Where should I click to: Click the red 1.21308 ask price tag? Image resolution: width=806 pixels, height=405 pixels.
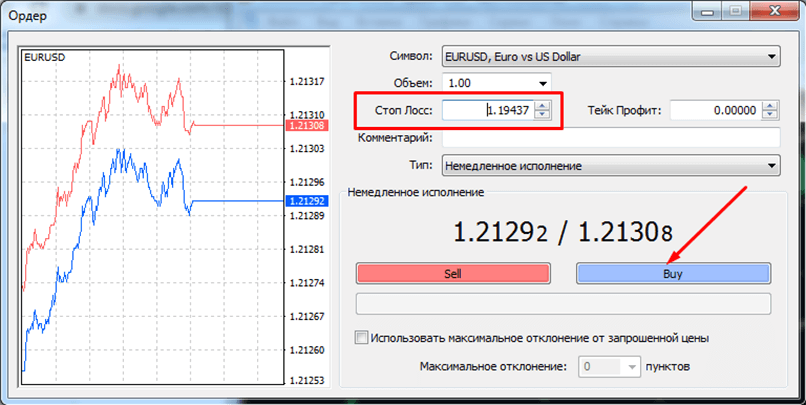[306, 125]
